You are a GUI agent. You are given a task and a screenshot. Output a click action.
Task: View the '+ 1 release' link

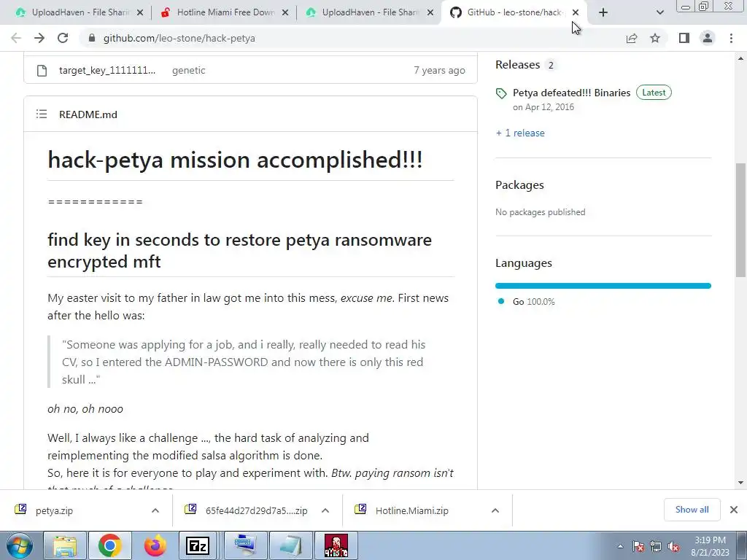[520, 133]
